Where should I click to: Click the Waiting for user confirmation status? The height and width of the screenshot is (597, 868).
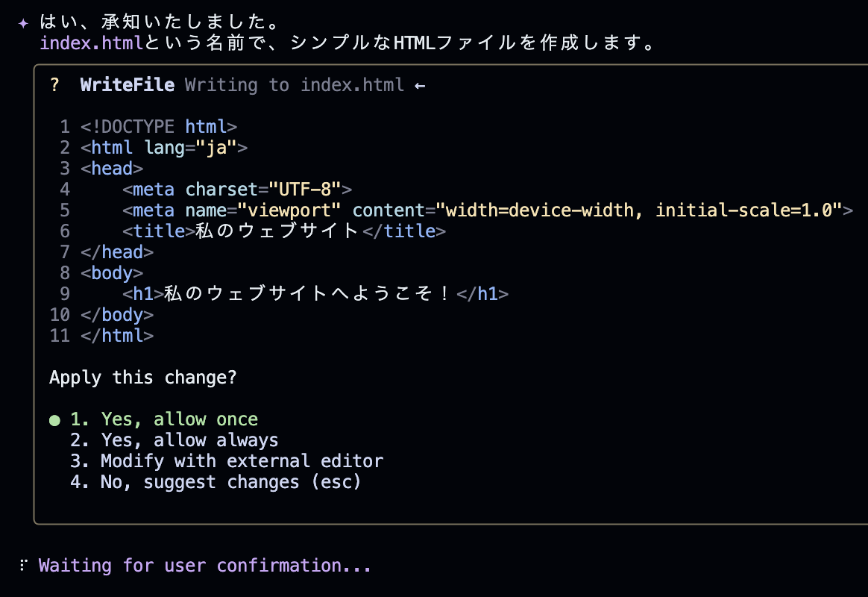click(205, 566)
